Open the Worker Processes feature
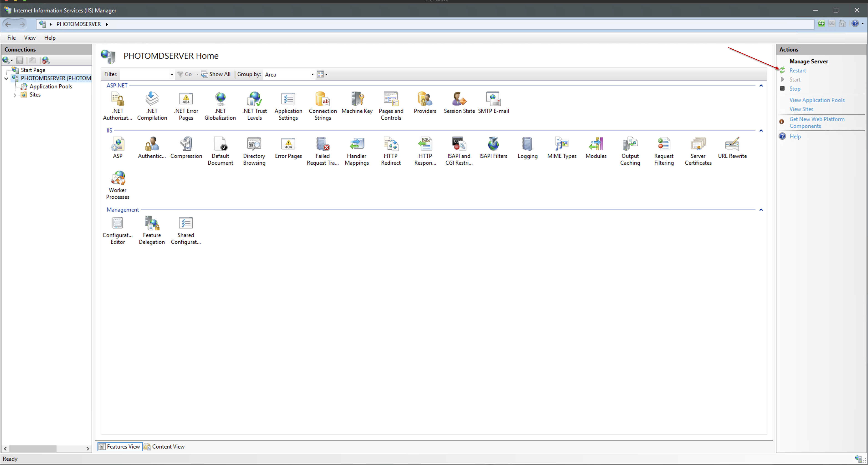The height and width of the screenshot is (465, 868). pos(117,185)
